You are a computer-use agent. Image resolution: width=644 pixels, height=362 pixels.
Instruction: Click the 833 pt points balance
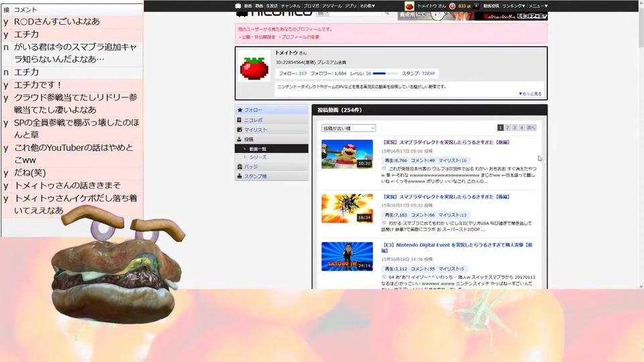[464, 6]
